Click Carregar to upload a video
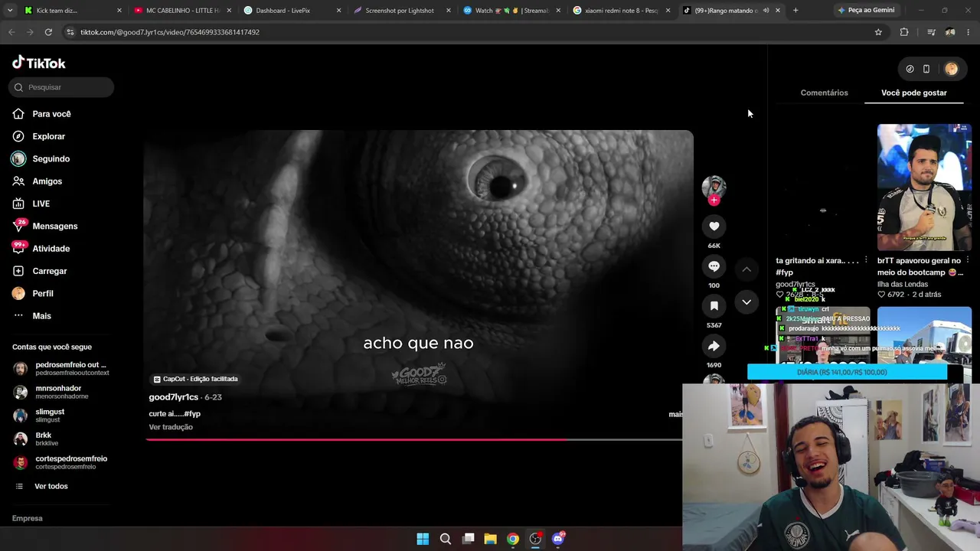 coord(49,271)
